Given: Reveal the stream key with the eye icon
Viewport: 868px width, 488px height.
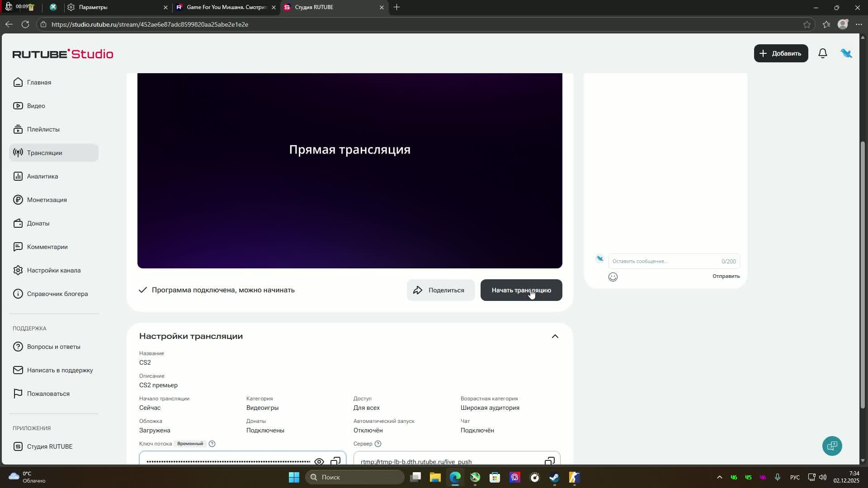Looking at the screenshot, I should coord(319,461).
